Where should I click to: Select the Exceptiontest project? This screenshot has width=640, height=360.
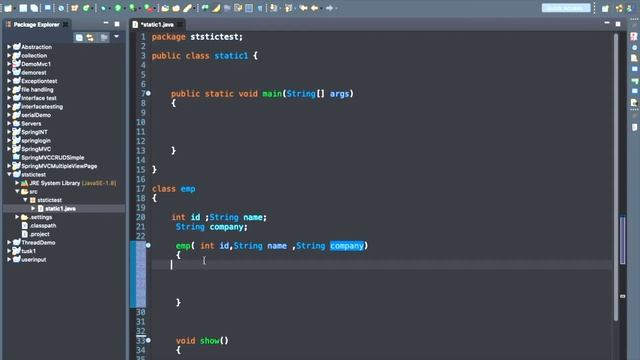tap(39, 81)
